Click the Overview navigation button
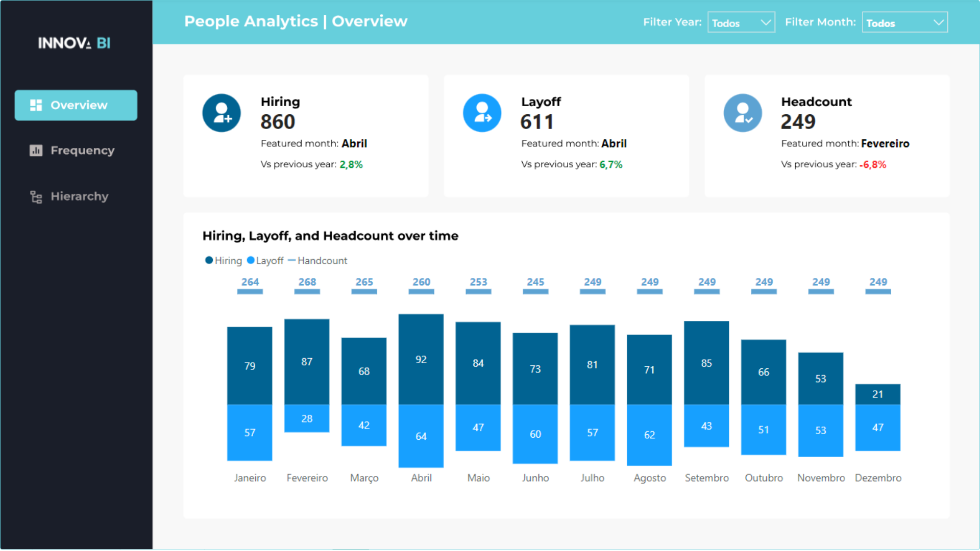 (76, 105)
